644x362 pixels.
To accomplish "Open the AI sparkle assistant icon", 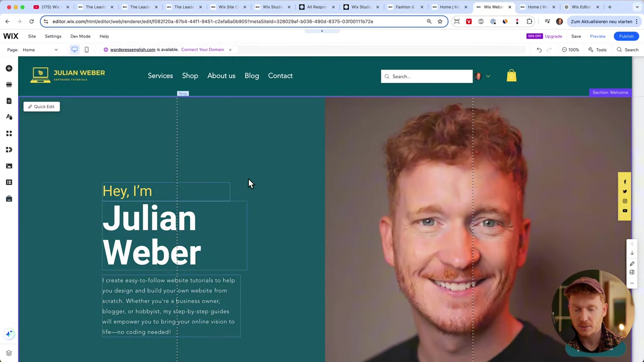I will coord(9,334).
